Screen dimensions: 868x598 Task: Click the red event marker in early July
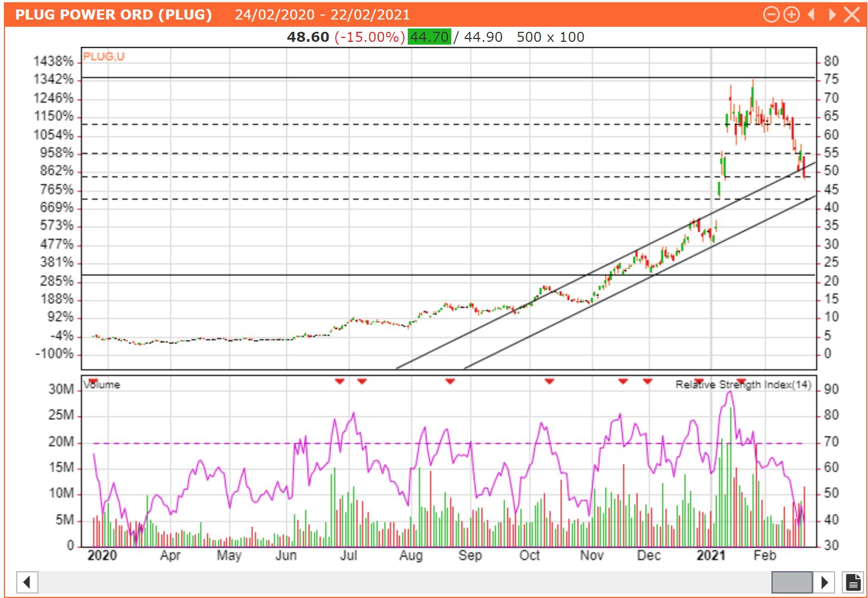[x=361, y=381]
